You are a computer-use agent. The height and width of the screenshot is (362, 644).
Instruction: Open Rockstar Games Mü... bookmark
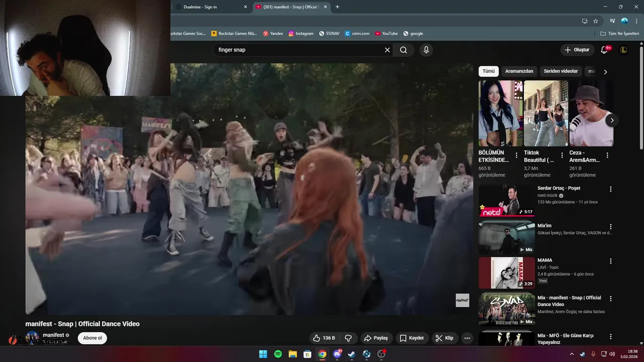click(x=234, y=34)
